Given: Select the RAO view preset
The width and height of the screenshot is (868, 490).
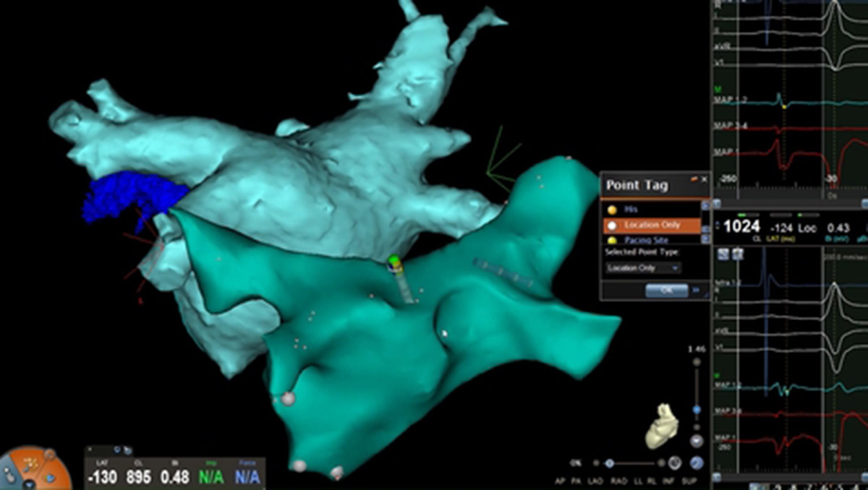Looking at the screenshot, I should click(617, 480).
